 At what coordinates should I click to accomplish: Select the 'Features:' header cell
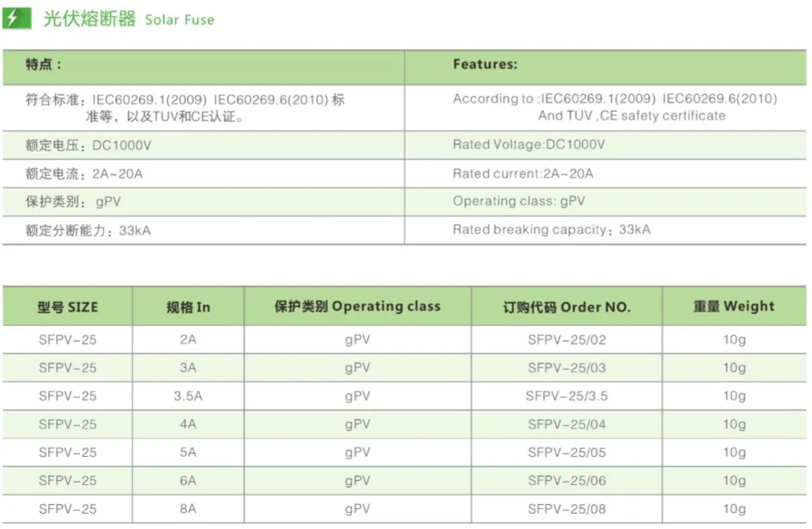[x=485, y=65]
